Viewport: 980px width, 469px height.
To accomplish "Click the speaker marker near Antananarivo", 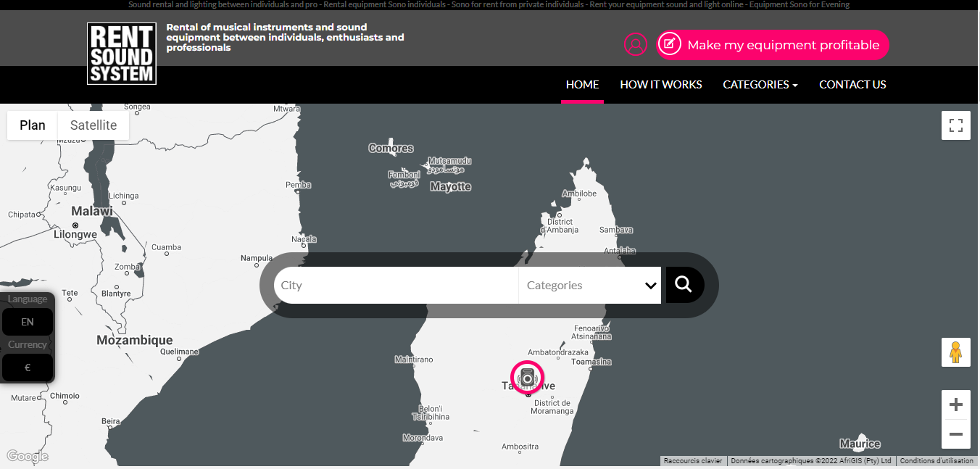I will coord(527,377).
